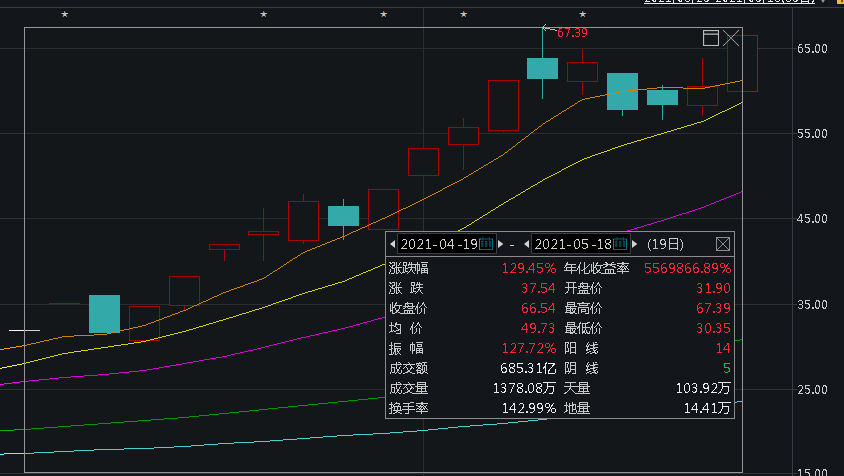Screen dimensions: 844x476
Task: Open the end date calendar picker
Action: (x=620, y=243)
